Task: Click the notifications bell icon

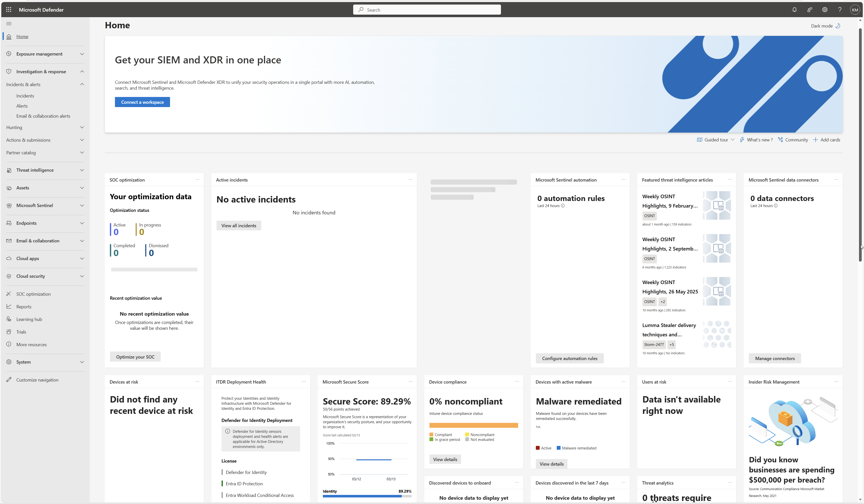Action: (x=794, y=10)
